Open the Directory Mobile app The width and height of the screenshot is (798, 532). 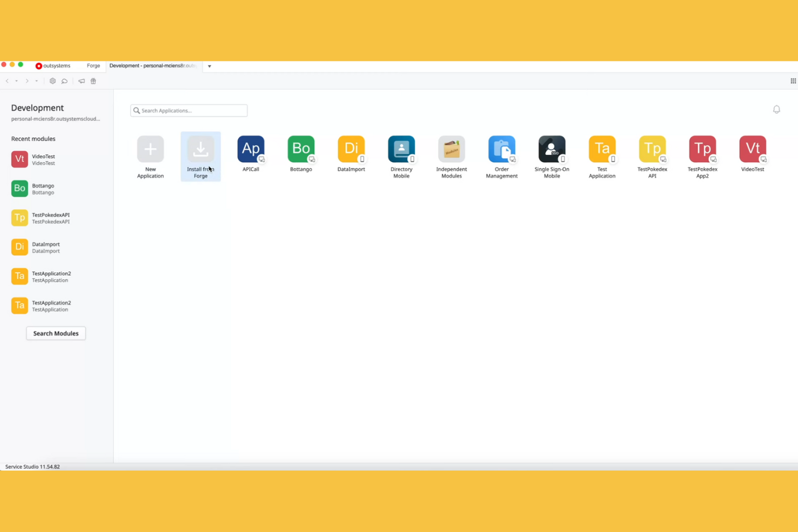tap(401, 149)
